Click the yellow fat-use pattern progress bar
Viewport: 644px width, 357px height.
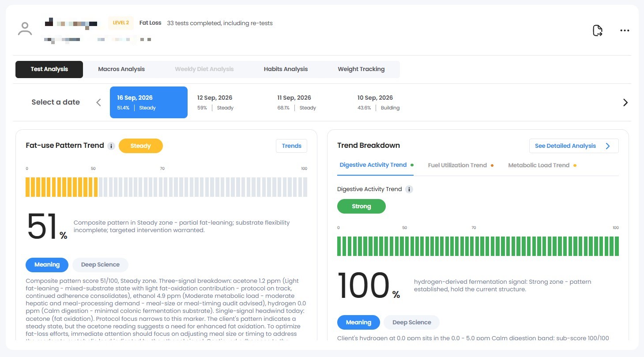click(x=166, y=187)
